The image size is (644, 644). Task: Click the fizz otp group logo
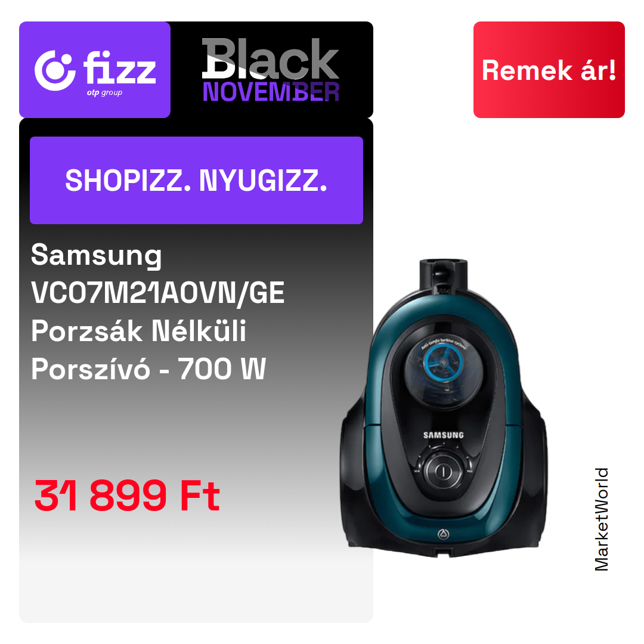pos(95,70)
